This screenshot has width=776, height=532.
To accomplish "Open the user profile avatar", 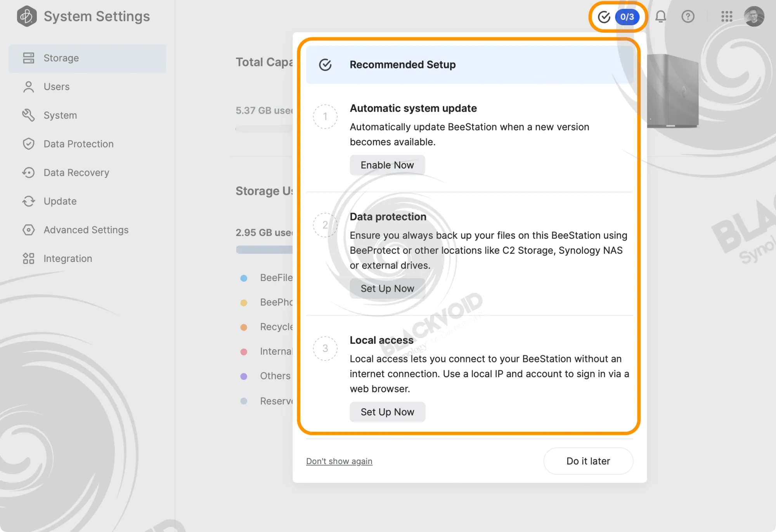I will pyautogui.click(x=754, y=16).
